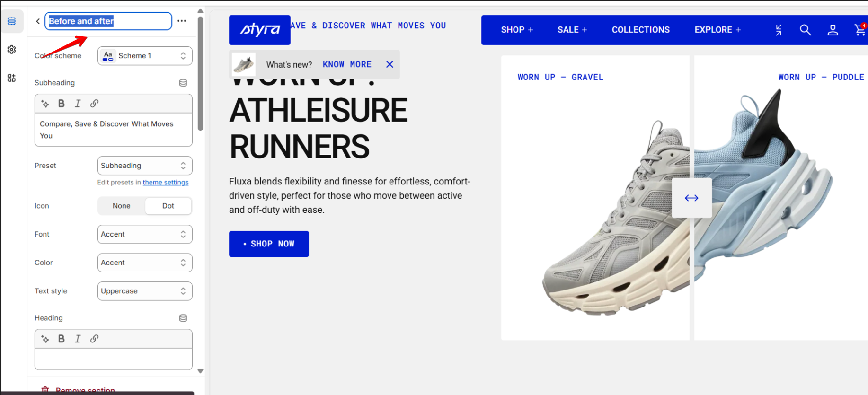868x395 pixels.
Task: Open the Apps sidebar icon
Action: pos(12,78)
